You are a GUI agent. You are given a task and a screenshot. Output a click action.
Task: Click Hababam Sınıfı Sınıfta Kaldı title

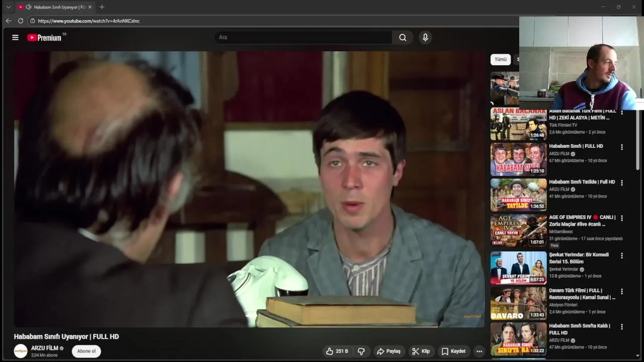click(579, 329)
